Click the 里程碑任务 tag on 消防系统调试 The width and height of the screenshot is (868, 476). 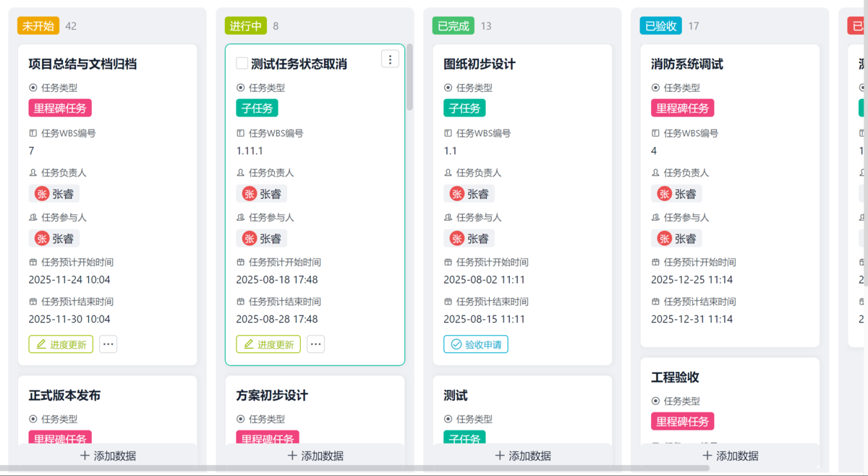(682, 109)
